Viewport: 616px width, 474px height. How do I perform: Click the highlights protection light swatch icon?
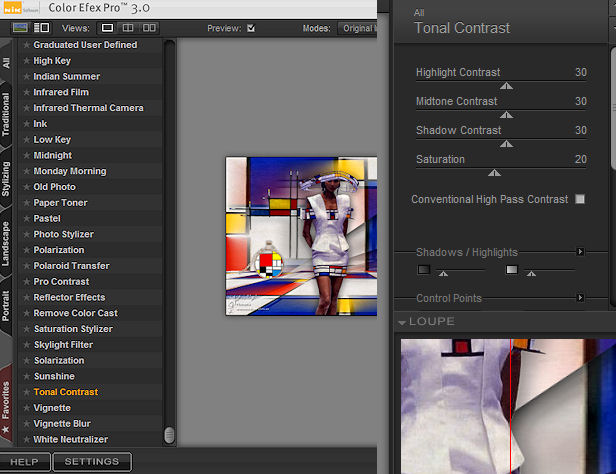(x=512, y=270)
